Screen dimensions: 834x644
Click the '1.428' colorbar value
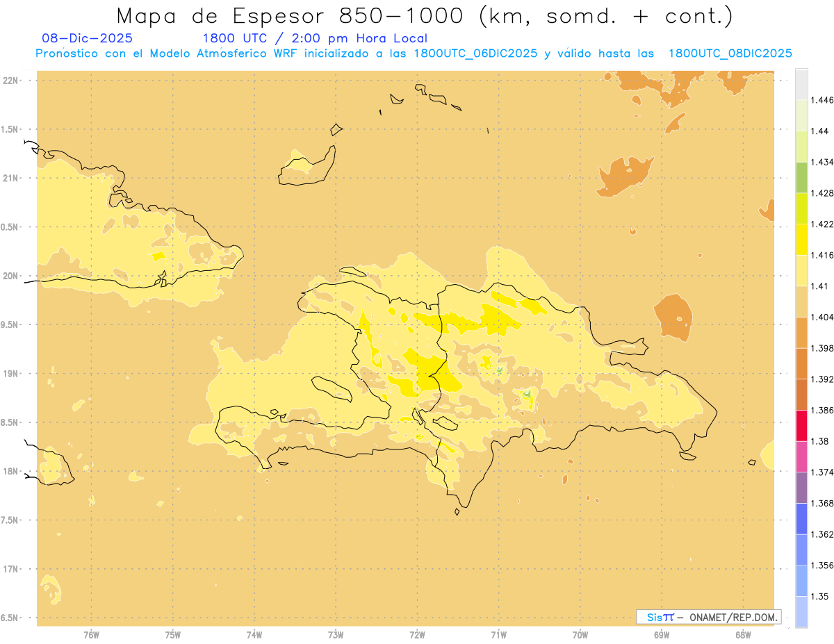coord(824,193)
